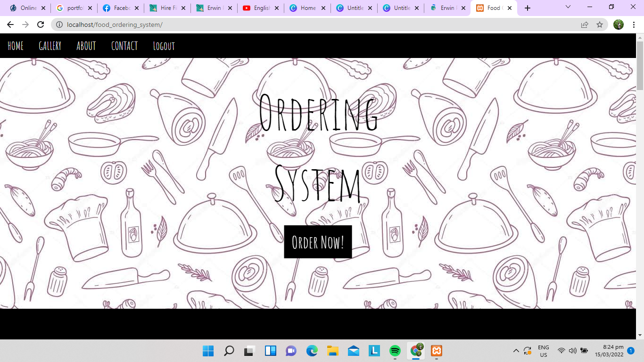Viewport: 644px width, 362px height.
Task: Open the Chrome profile avatar
Action: pos(619,25)
